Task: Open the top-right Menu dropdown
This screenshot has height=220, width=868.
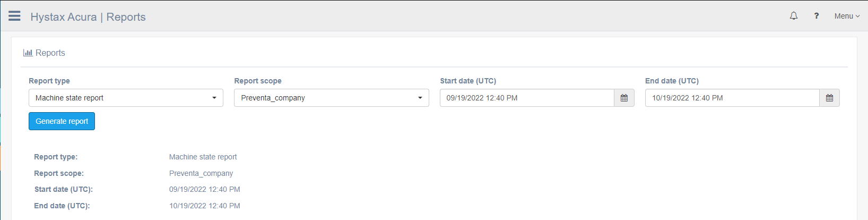Action: tap(847, 16)
